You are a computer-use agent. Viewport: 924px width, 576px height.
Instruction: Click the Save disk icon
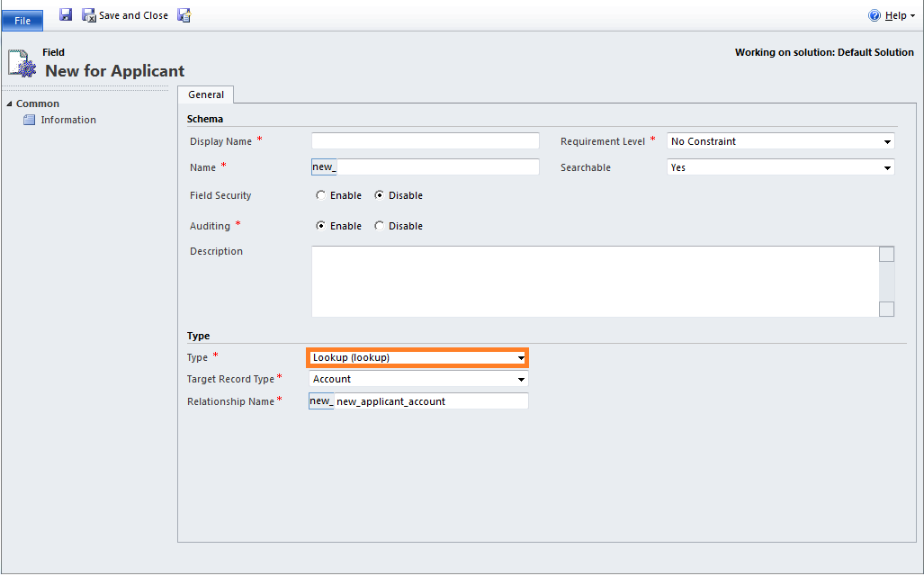pos(66,15)
